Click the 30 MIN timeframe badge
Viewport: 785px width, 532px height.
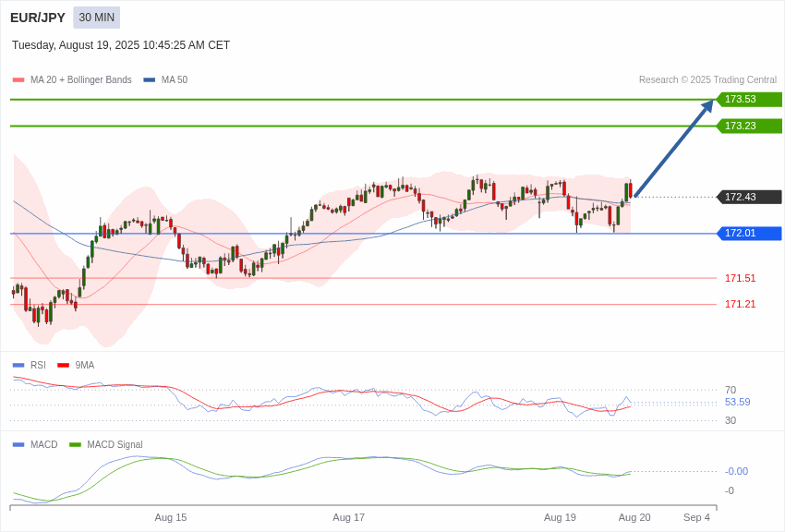97,18
